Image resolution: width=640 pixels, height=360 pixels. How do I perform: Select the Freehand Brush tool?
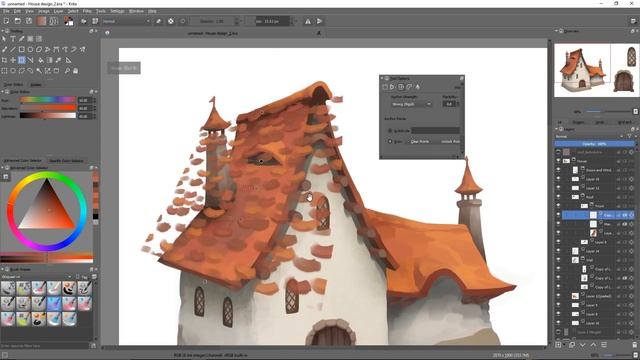[x=4, y=49]
